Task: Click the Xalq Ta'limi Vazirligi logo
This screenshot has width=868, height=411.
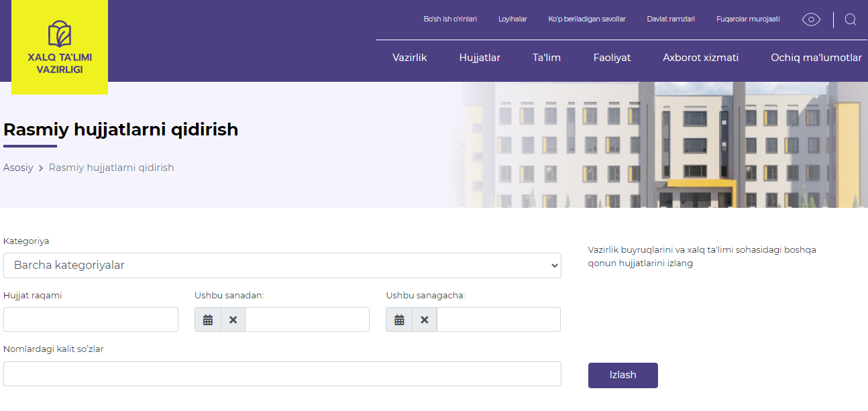Action: [60, 47]
